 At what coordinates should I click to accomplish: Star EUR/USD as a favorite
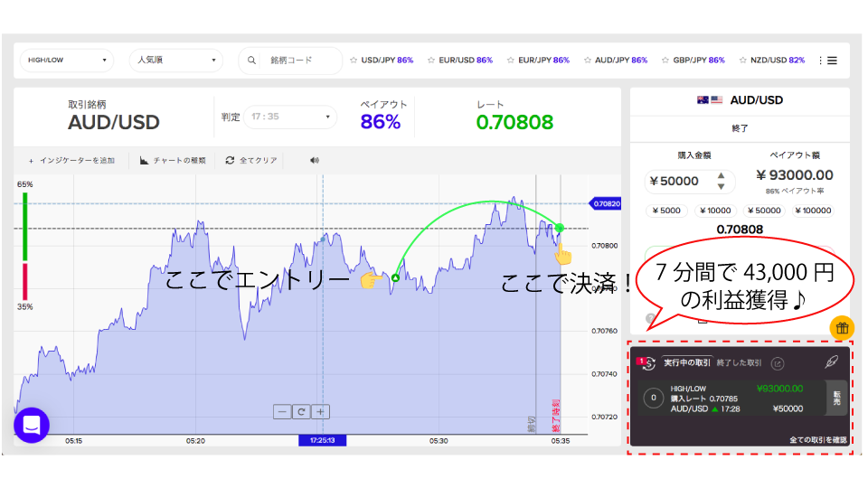click(x=430, y=61)
